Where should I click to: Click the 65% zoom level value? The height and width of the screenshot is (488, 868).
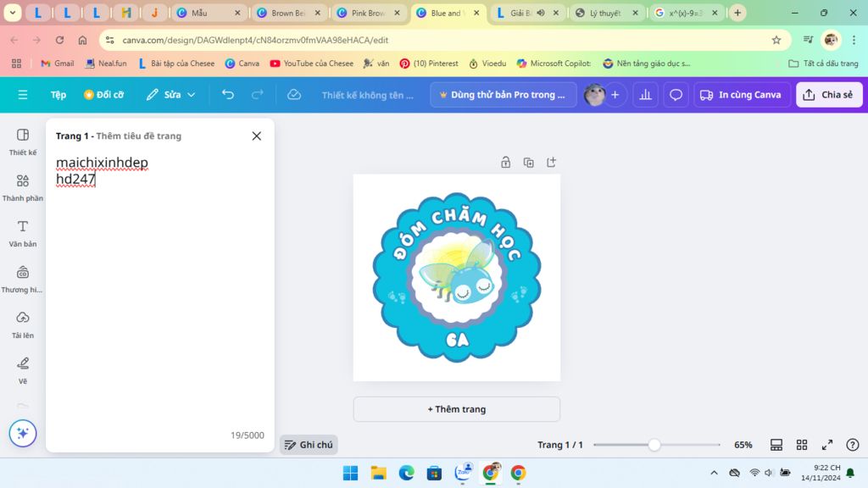pyautogui.click(x=743, y=445)
